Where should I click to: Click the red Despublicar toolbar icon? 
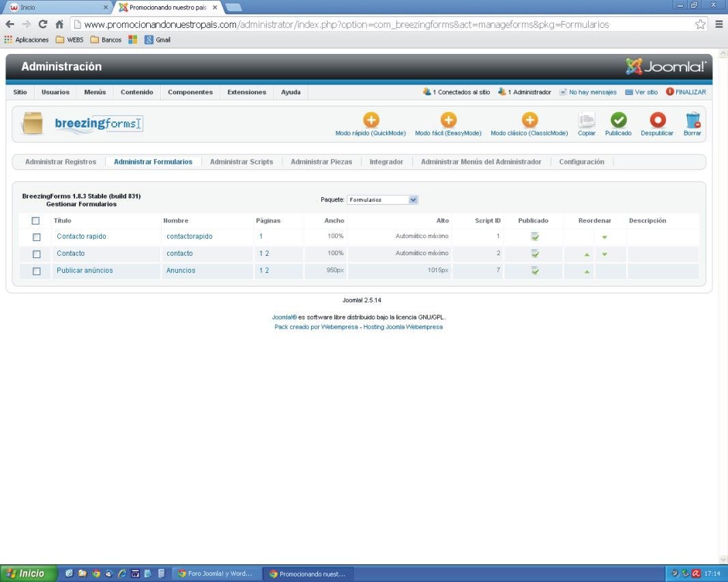(657, 120)
